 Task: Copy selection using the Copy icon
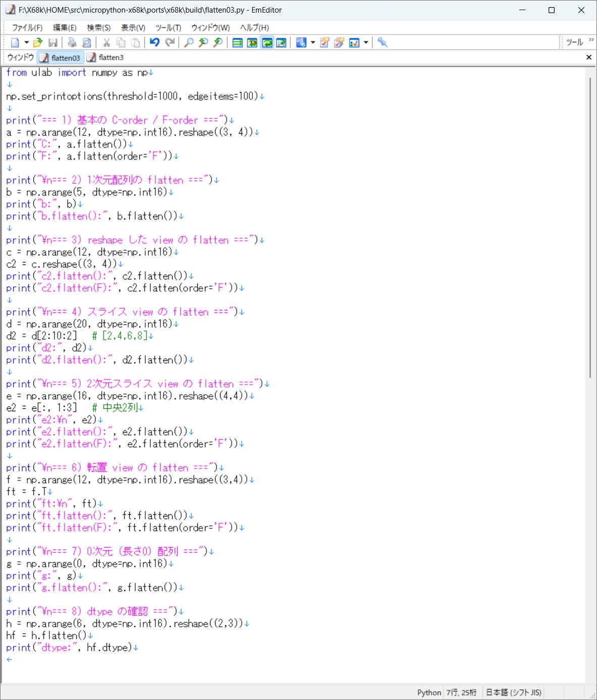pos(121,43)
